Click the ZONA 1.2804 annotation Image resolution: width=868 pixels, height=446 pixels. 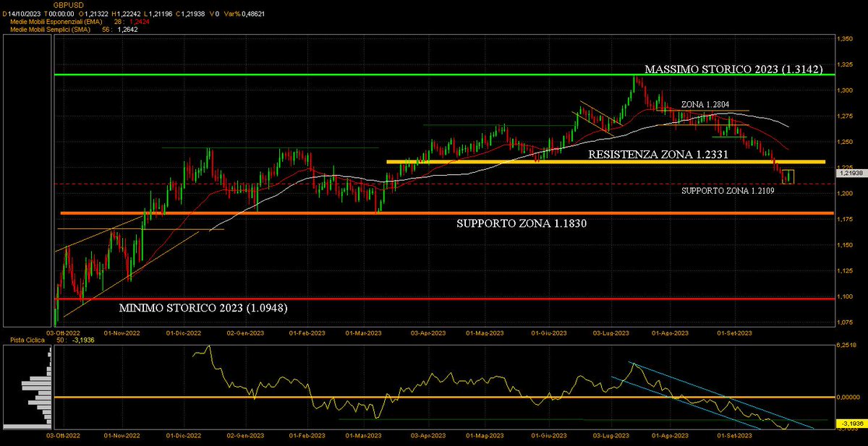pos(705,106)
